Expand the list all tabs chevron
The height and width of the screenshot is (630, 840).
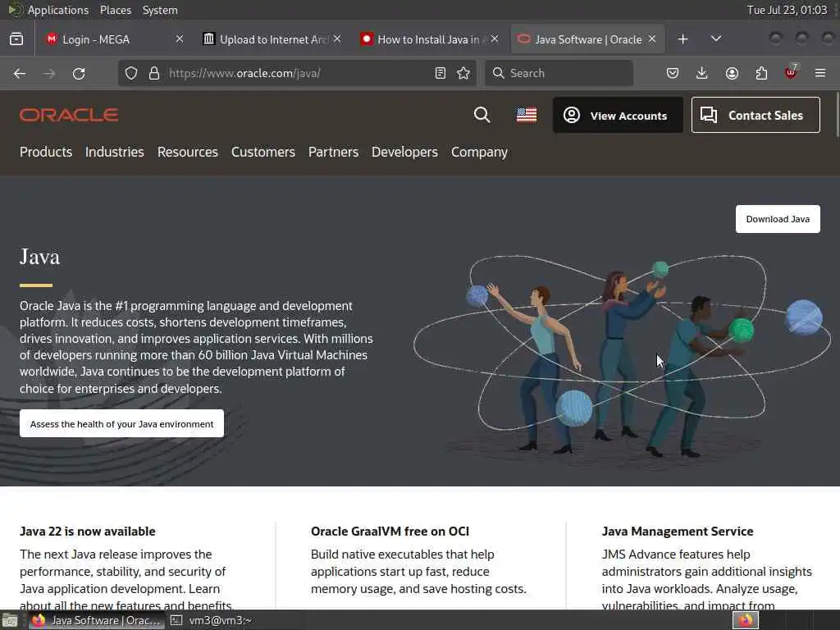click(x=715, y=39)
